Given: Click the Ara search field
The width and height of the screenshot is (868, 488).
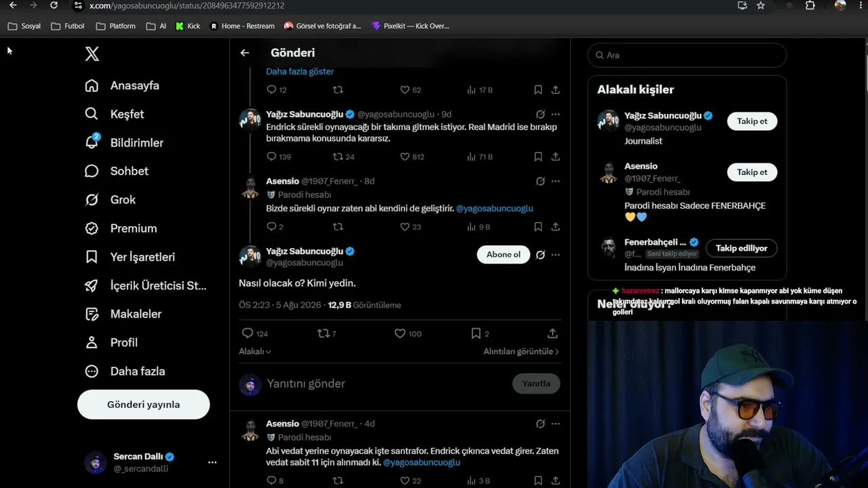Looking at the screenshot, I should click(x=687, y=55).
